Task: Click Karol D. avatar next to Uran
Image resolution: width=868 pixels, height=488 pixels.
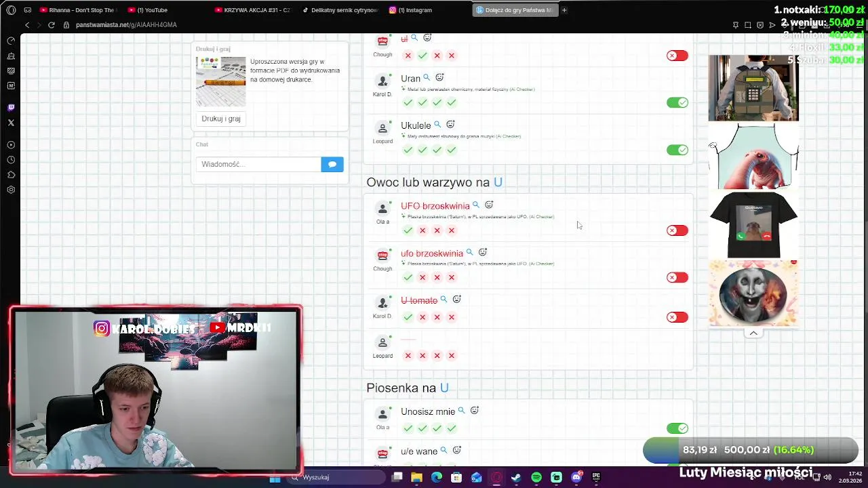Action: tap(382, 81)
